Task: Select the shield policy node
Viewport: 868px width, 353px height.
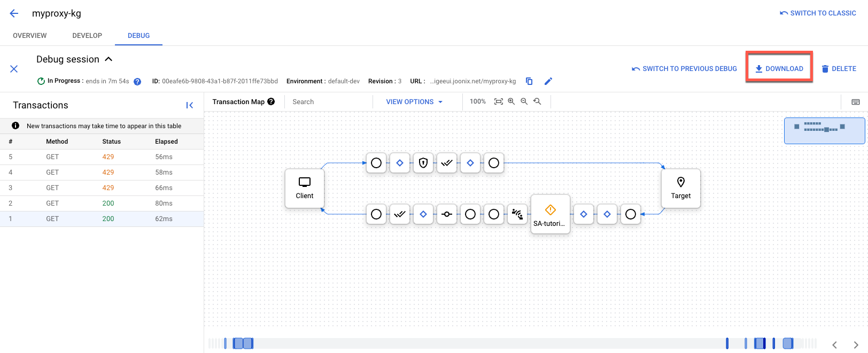Action: (423, 163)
